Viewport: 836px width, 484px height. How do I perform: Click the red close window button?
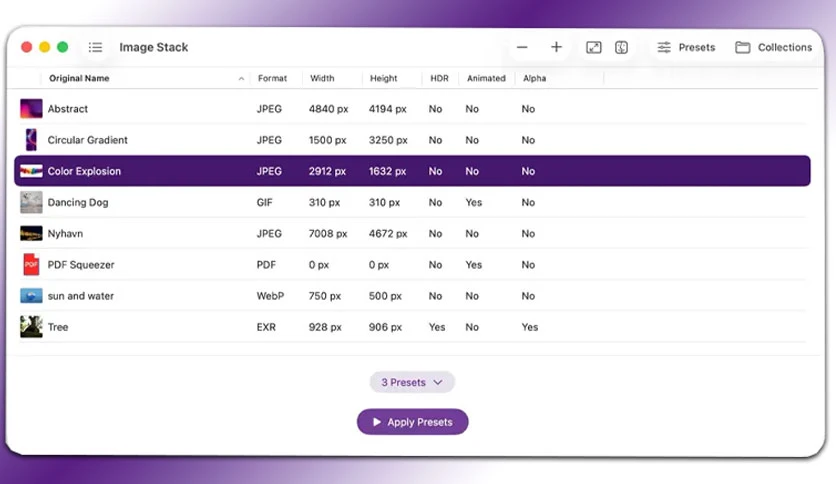pos(26,47)
